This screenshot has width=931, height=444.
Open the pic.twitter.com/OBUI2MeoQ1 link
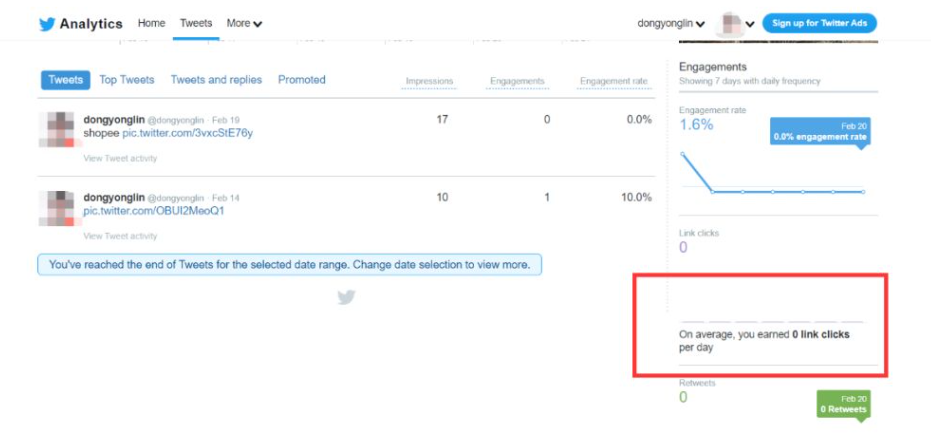(154, 211)
